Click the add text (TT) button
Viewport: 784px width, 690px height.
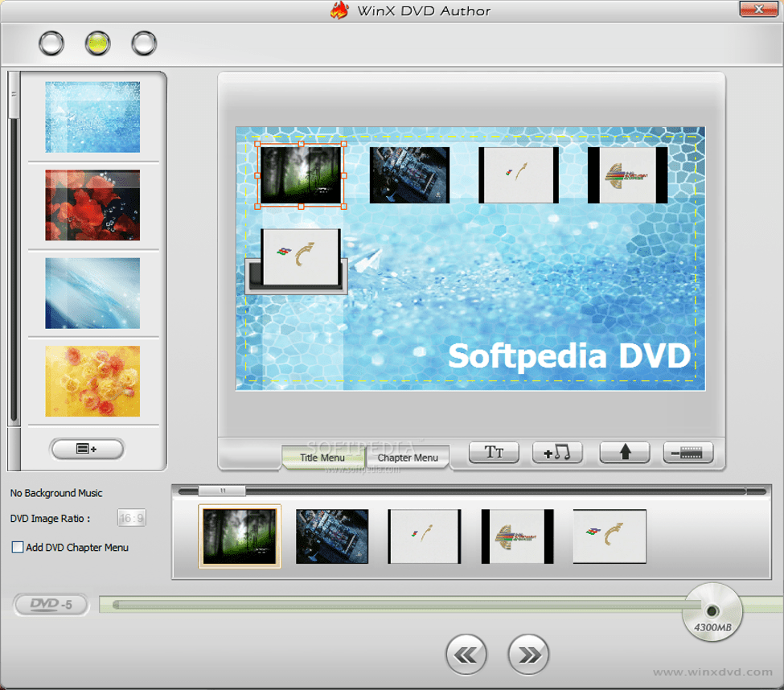(494, 453)
